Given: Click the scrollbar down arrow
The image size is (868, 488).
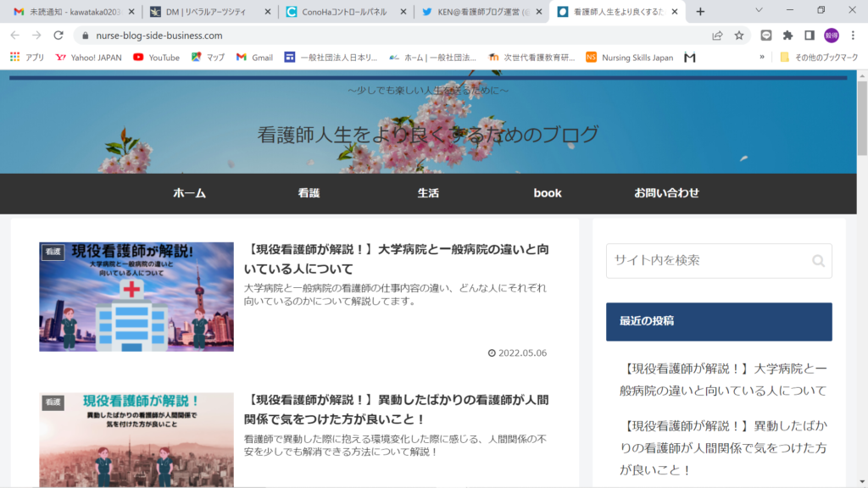Looking at the screenshot, I should click(x=862, y=482).
